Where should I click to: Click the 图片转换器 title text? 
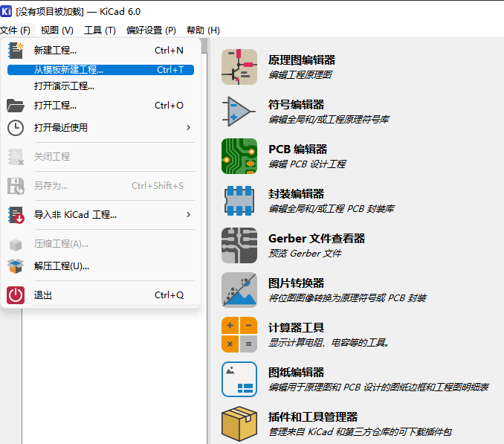point(297,283)
